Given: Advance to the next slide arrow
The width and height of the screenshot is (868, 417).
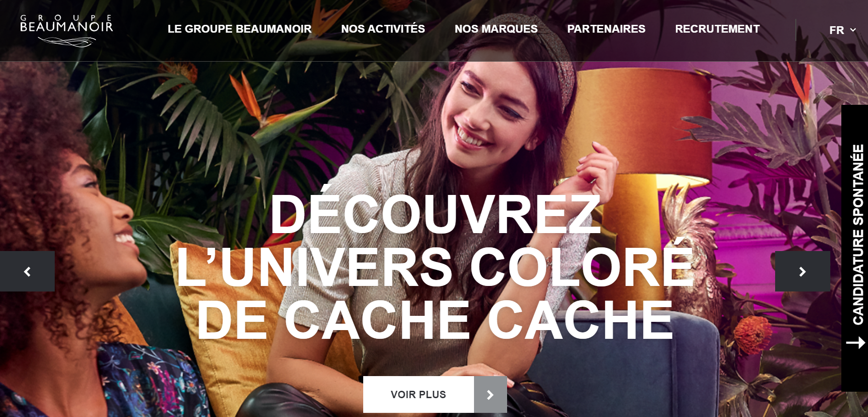Looking at the screenshot, I should point(802,271).
